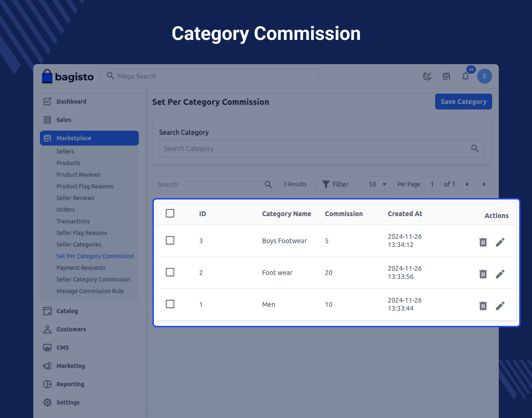Check the Men row checkbox
532x418 pixels.
170,304
